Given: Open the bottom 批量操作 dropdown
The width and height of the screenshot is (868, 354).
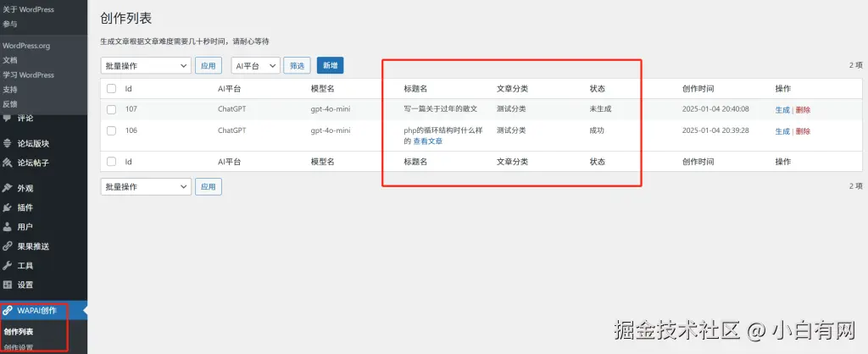Looking at the screenshot, I should click(x=146, y=186).
